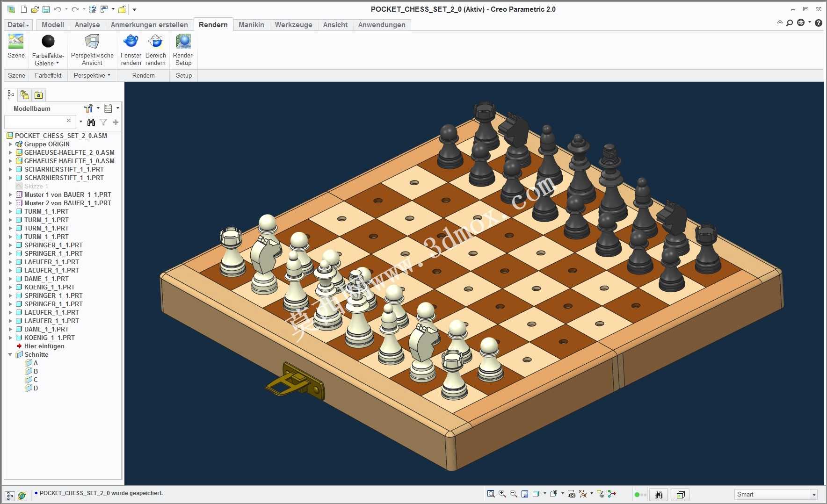The width and height of the screenshot is (827, 504).
Task: Select the Hier einfügen marker
Action: coord(40,346)
